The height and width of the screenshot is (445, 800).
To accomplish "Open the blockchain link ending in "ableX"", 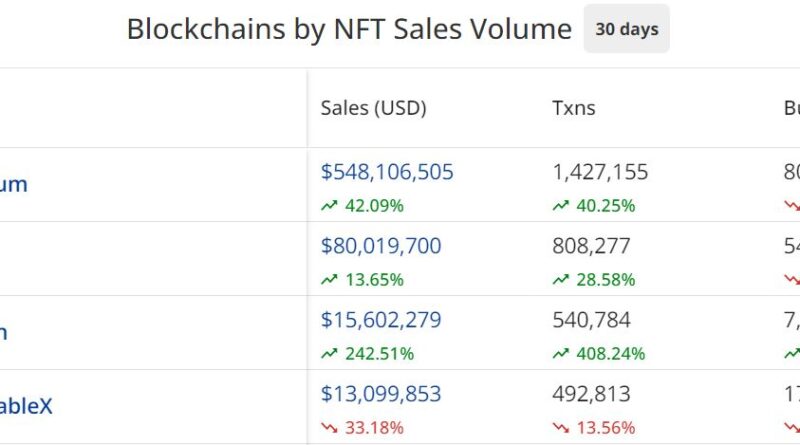I will [x=26, y=407].
